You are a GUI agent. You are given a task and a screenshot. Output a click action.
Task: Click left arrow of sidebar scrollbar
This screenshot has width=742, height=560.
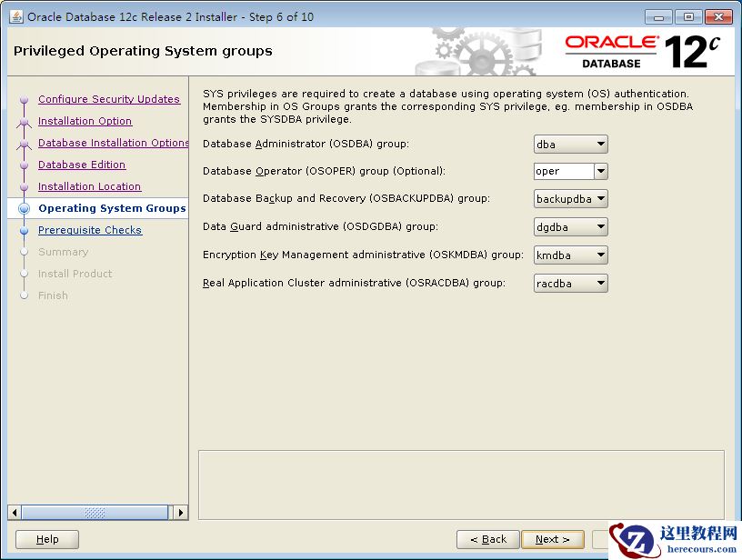coord(15,512)
